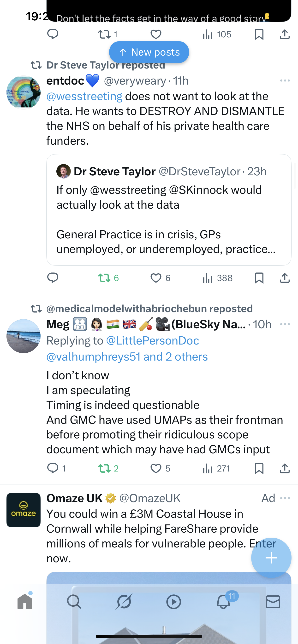Open @LittlePersonDoc profile link
The width and height of the screenshot is (298, 644).
[x=153, y=340]
